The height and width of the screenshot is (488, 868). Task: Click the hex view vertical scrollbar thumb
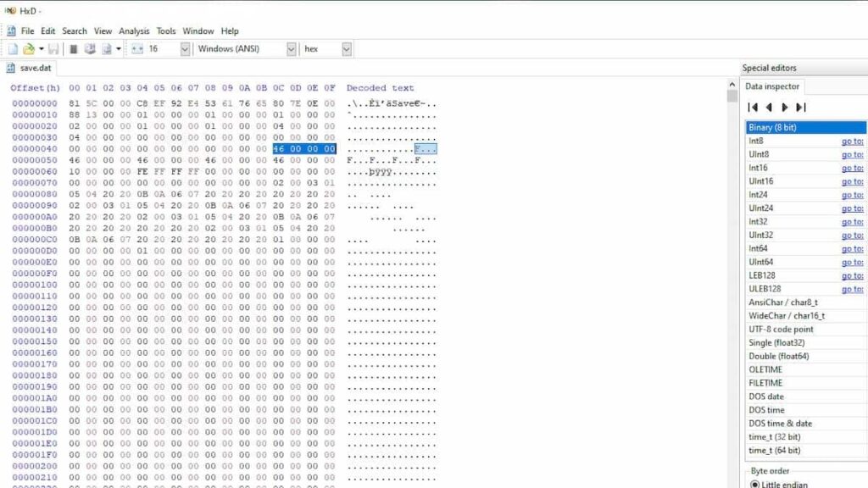click(732, 97)
